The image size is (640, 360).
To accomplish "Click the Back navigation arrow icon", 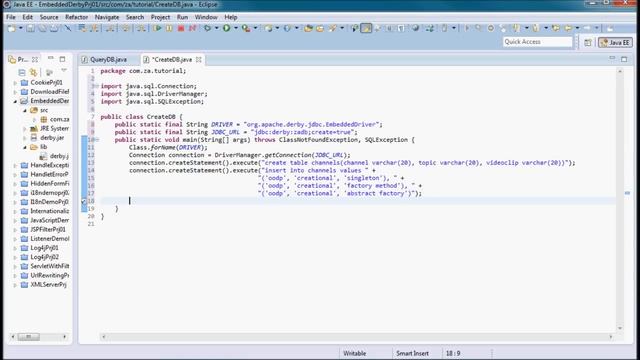I will point(568,28).
